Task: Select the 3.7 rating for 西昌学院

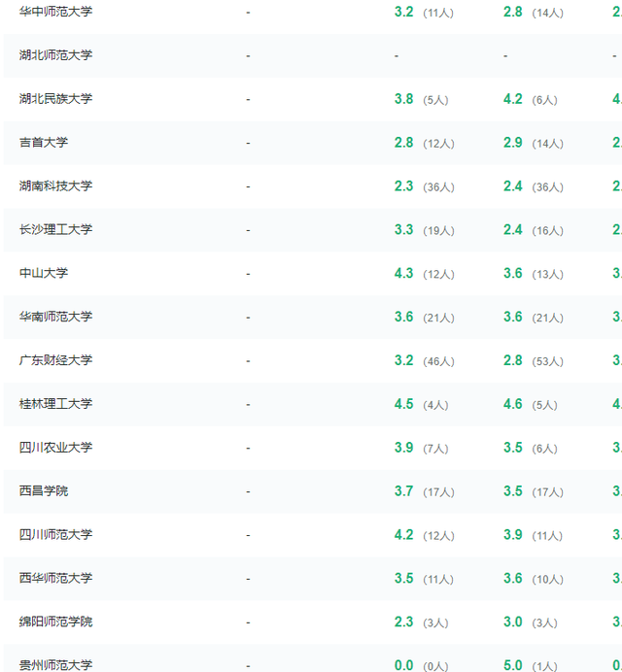Action: tap(403, 491)
